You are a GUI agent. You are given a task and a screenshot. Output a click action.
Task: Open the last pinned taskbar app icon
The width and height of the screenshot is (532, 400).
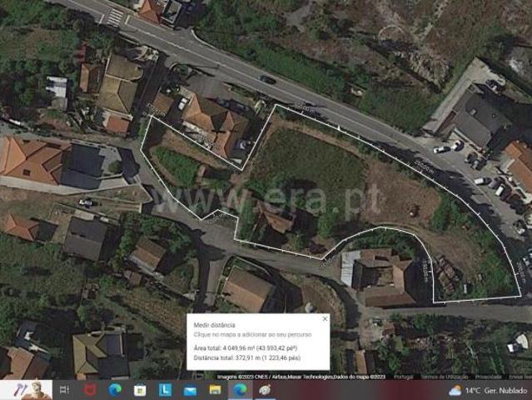(x=265, y=390)
